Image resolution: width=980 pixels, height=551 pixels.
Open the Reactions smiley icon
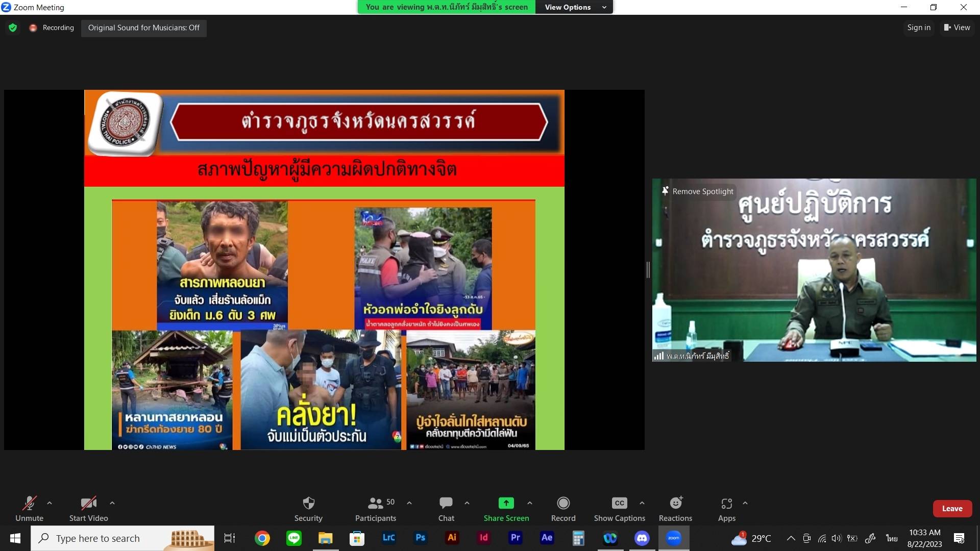pyautogui.click(x=675, y=504)
